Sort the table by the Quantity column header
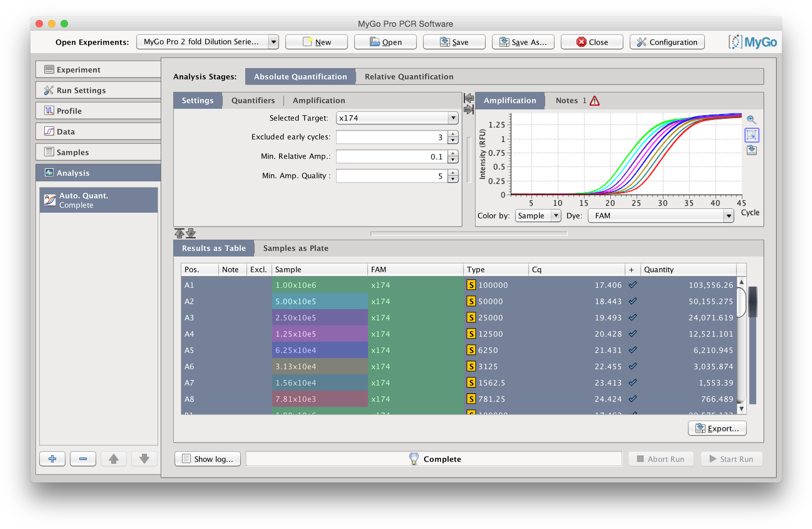Screen dimensions: 812x529 point(688,269)
